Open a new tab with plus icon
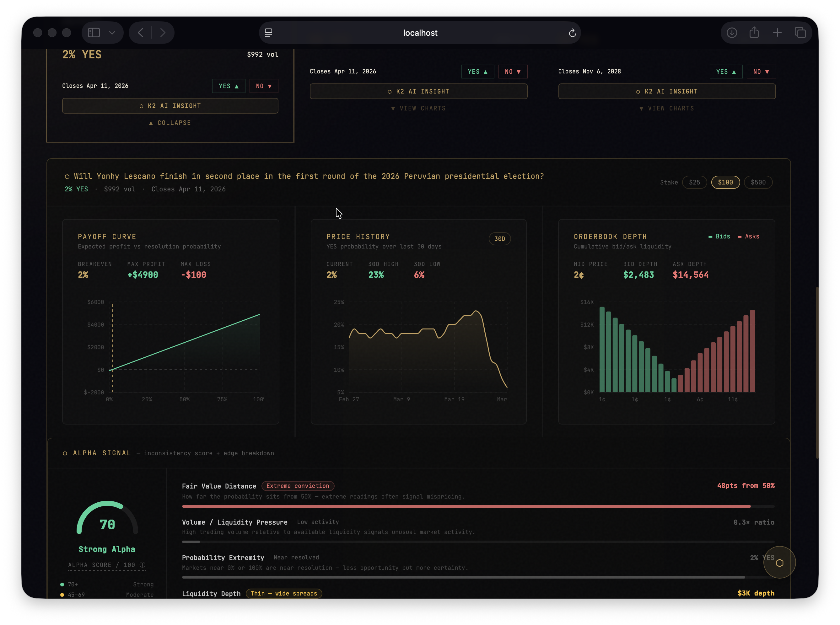This screenshot has width=840, height=625. click(777, 33)
